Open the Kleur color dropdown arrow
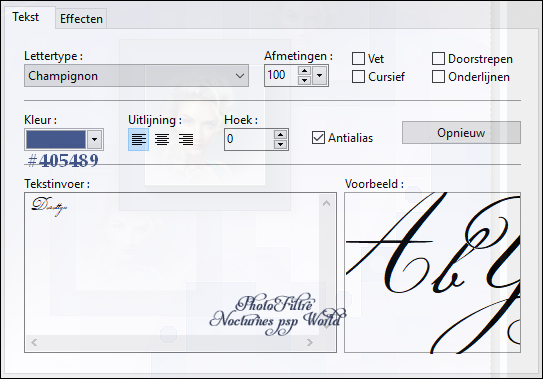The width and height of the screenshot is (543, 379). tap(94, 139)
